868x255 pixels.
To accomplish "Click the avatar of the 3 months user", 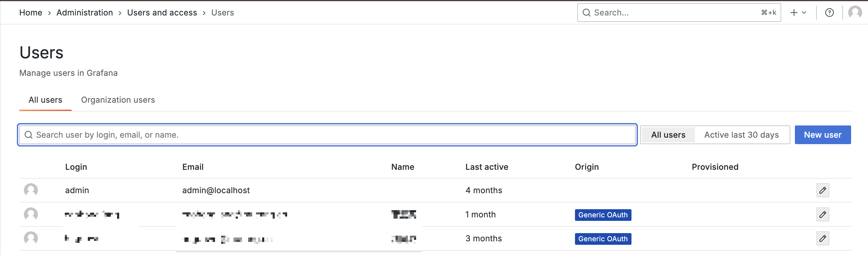I will pos(31,238).
